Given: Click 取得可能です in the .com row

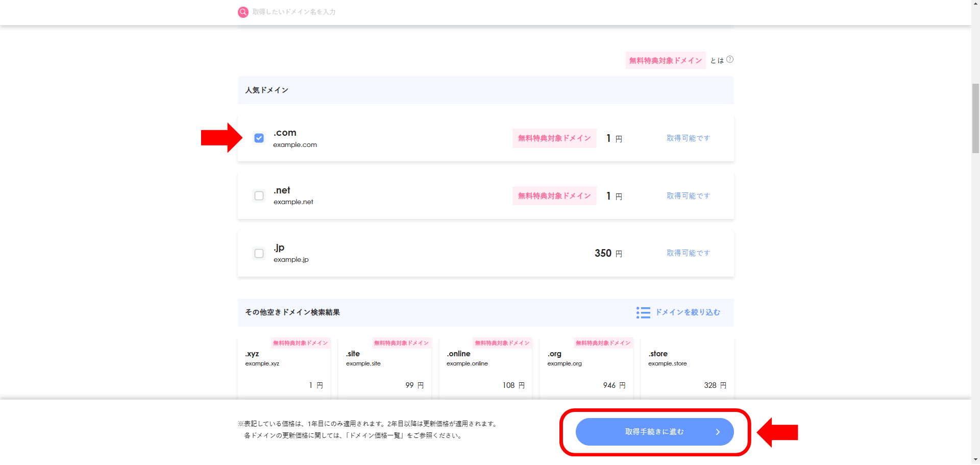Looking at the screenshot, I should (688, 138).
